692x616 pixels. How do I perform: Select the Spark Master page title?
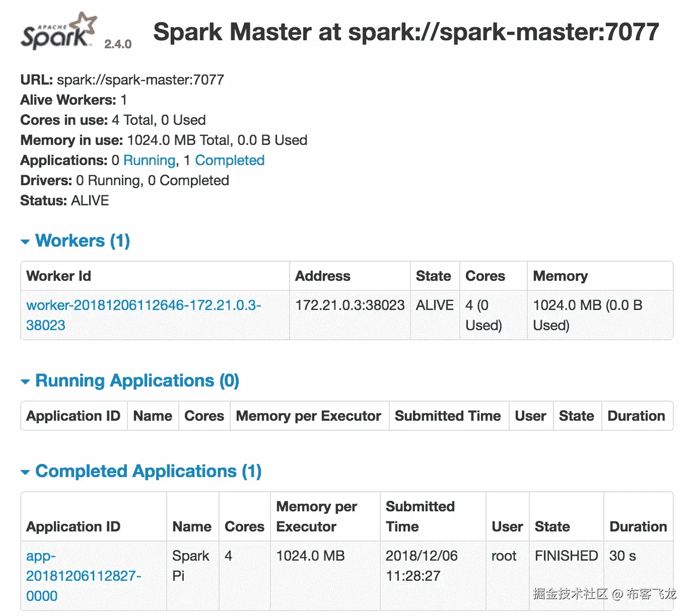tap(406, 32)
